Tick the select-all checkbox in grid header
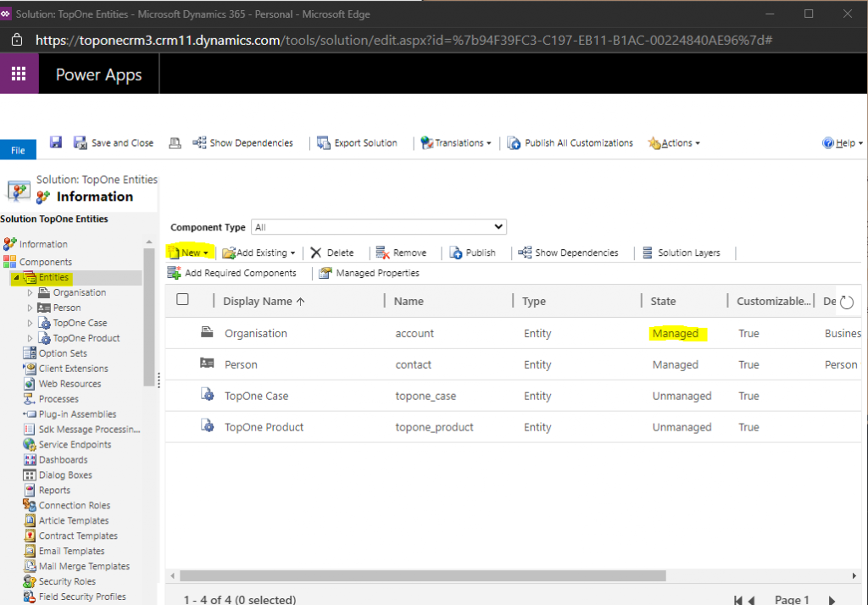868x605 pixels. point(182,299)
